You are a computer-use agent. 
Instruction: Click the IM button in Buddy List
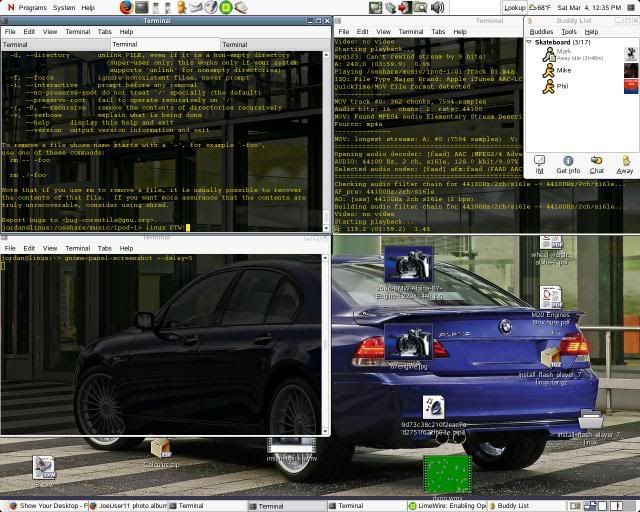coord(539,165)
